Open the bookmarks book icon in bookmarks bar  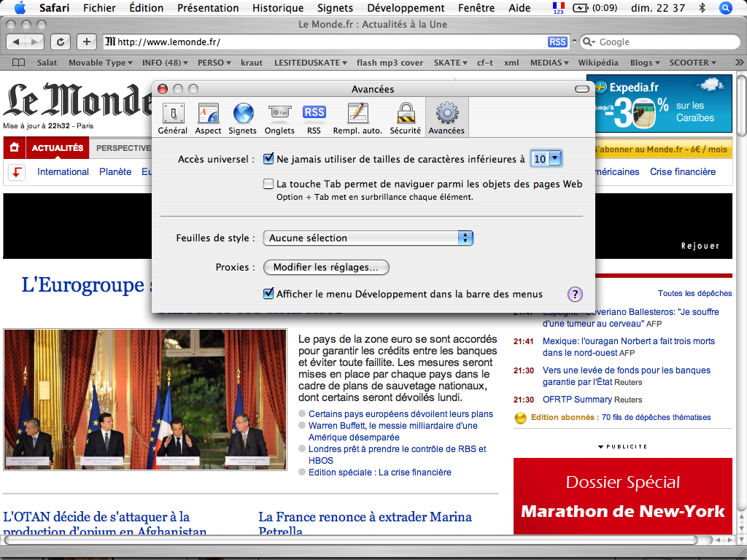pos(18,63)
